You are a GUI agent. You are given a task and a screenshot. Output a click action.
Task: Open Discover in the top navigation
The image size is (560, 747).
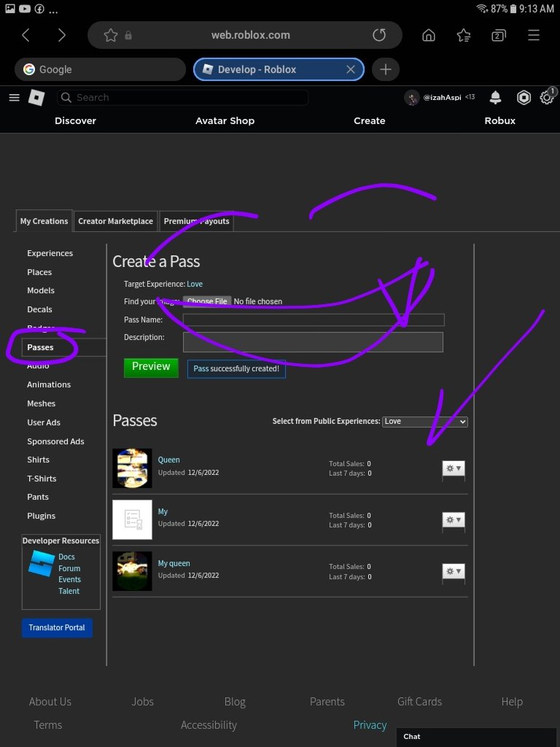75,121
